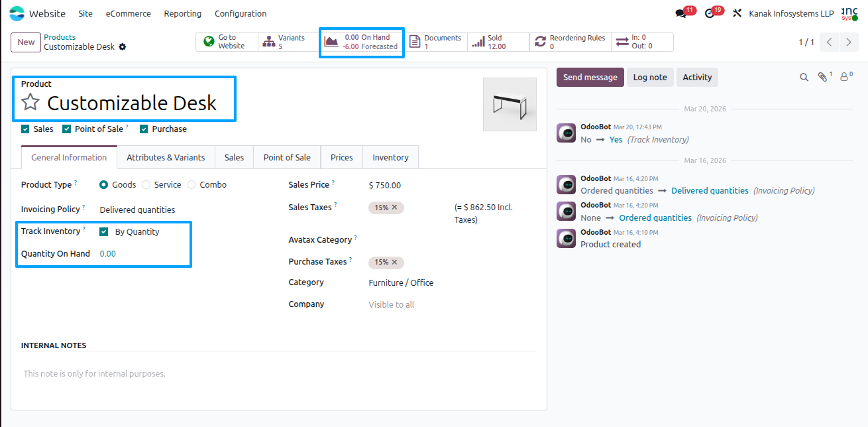Viewport: 868px width, 427px height.
Task: Select Goods product type
Action: pos(104,185)
